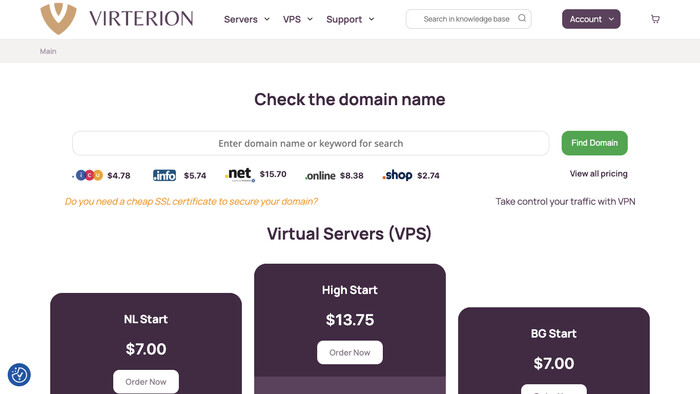700x394 pixels.
Task: Click the High Start plan title
Action: [x=350, y=290]
